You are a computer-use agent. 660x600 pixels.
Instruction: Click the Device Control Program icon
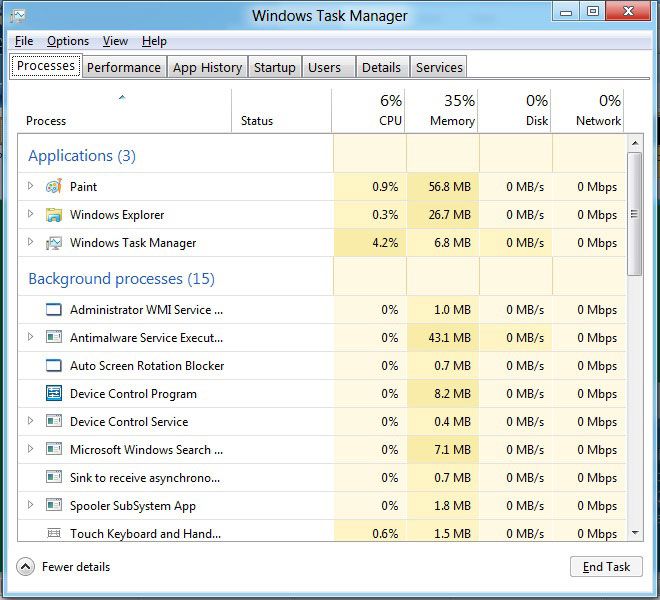pos(54,394)
